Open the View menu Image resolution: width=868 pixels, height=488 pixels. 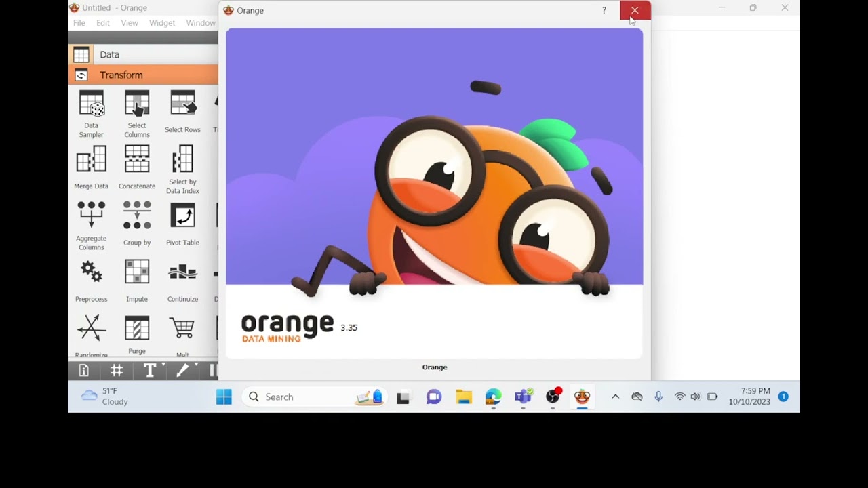pos(130,23)
